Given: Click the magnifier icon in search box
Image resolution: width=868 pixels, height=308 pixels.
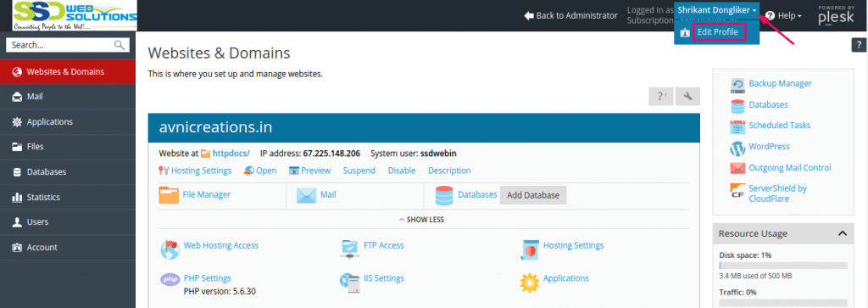Looking at the screenshot, I should (x=120, y=46).
